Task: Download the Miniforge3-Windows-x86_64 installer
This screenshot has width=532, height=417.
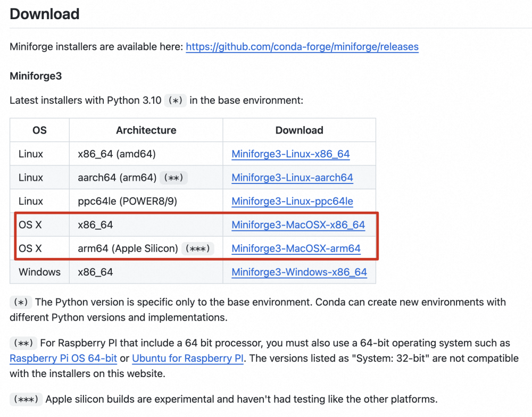Action: coord(299,272)
